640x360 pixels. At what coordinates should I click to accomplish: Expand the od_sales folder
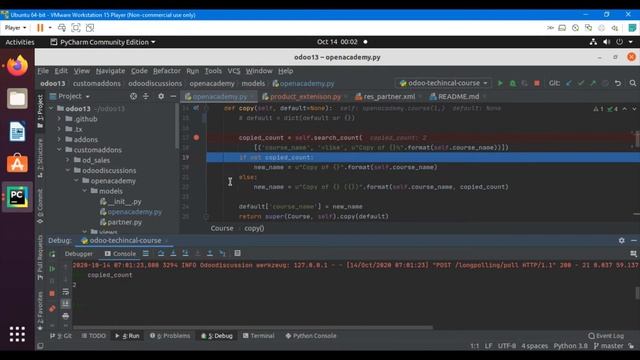point(68,160)
